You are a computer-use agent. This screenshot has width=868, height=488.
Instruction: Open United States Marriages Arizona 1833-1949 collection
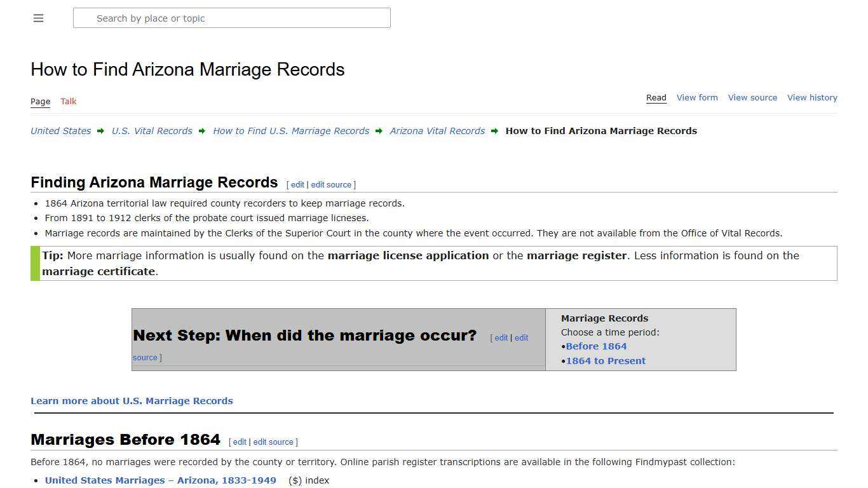[x=160, y=480]
